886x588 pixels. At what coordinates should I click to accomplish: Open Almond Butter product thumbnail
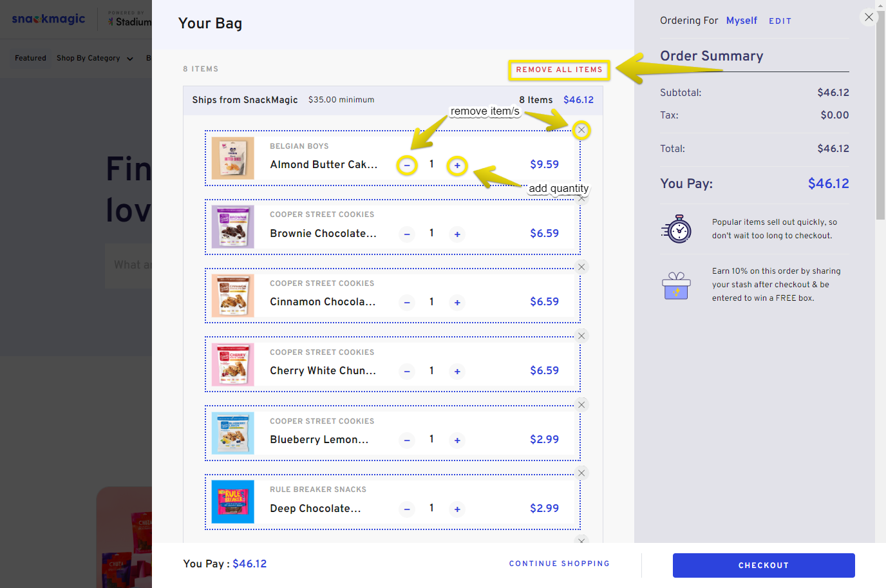coord(233,158)
